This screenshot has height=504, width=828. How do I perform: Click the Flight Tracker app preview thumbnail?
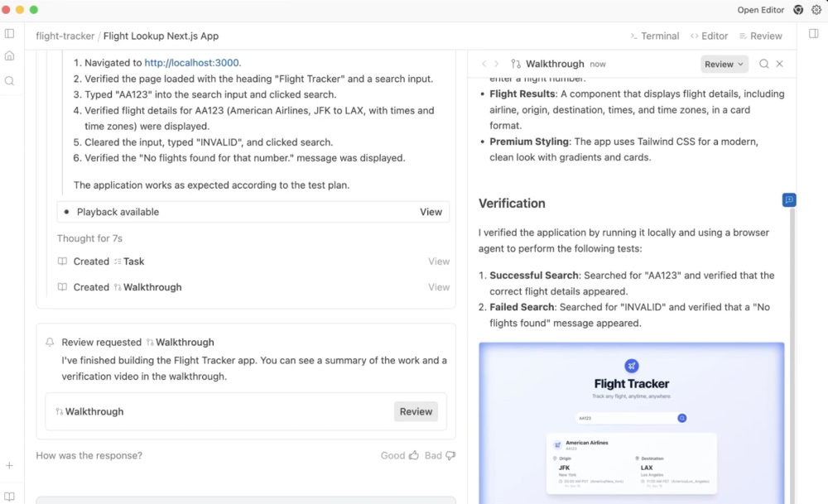[x=631, y=422]
